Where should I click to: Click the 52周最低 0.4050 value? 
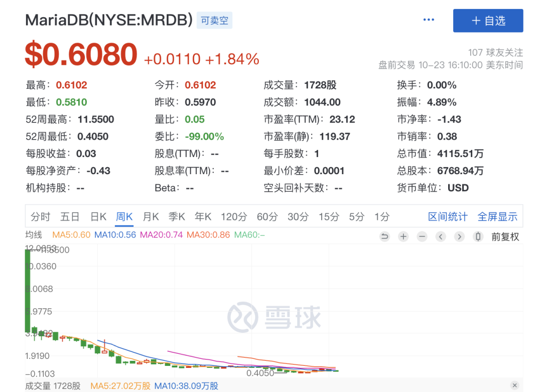pyautogui.click(x=93, y=137)
